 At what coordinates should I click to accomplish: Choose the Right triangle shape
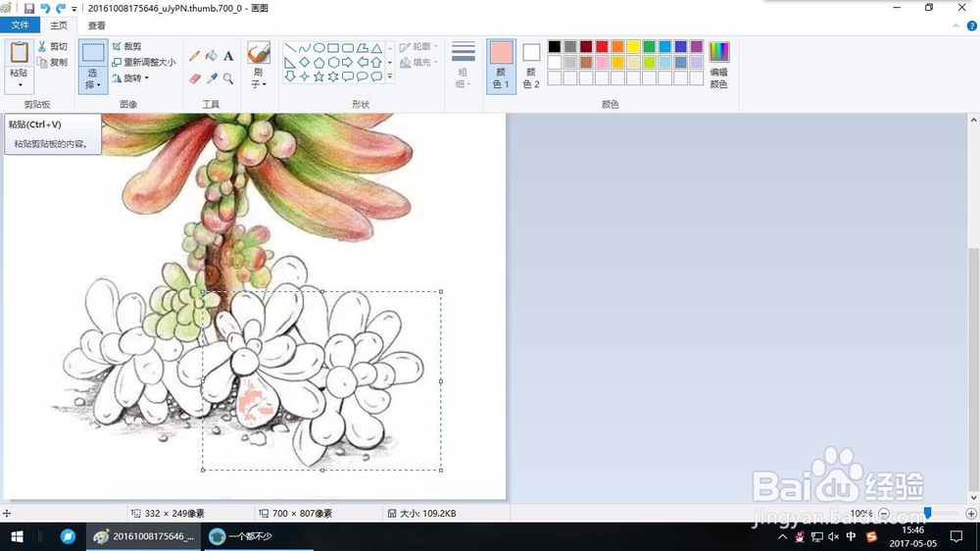(290, 63)
